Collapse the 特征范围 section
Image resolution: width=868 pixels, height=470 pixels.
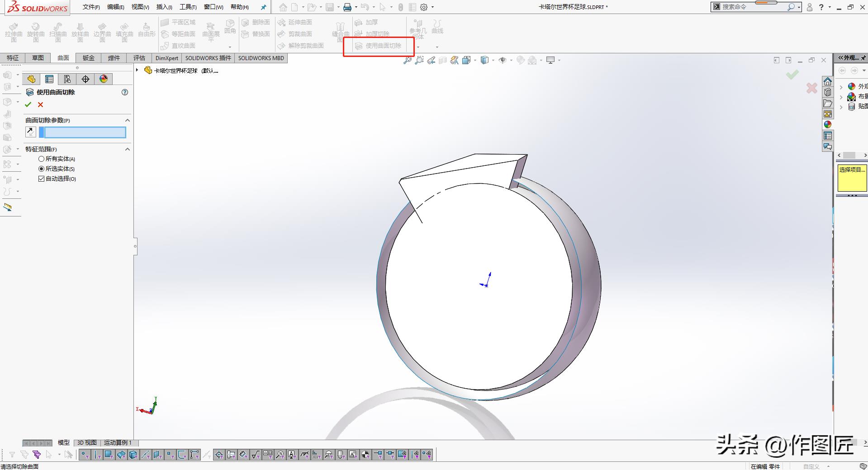[127, 149]
